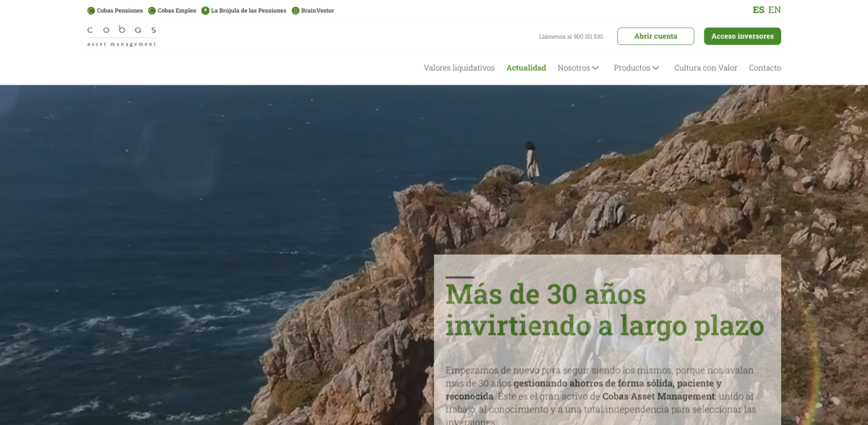Viewport: 868px width, 425px height.
Task: Open the Contacto menu item
Action: 765,67
